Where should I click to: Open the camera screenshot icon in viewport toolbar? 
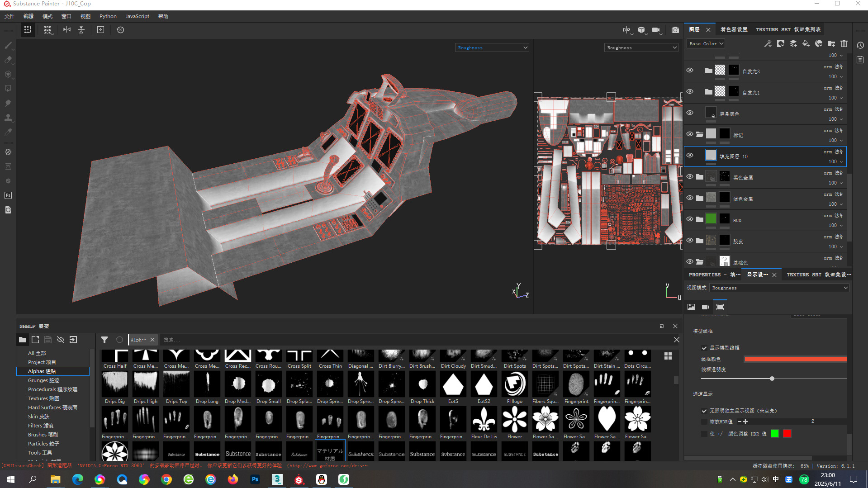[675, 30]
